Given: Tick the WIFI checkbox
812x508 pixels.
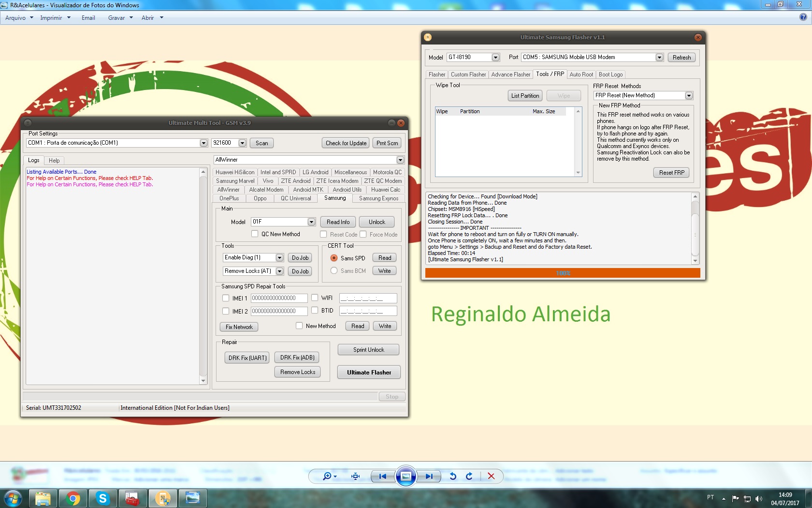Looking at the screenshot, I should click(315, 298).
